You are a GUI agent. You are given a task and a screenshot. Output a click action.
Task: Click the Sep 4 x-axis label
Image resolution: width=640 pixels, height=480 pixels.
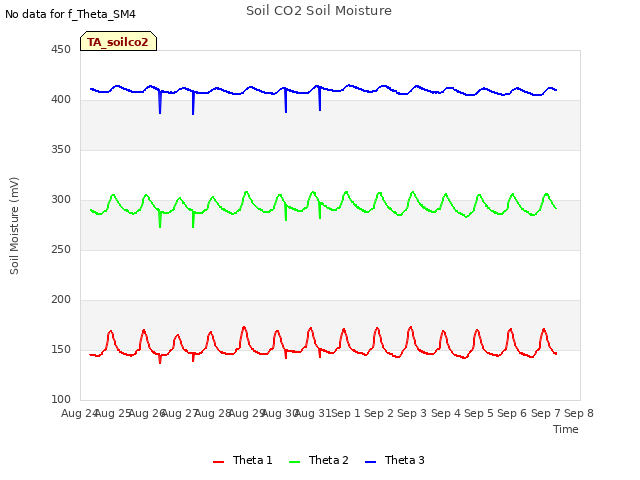click(x=446, y=413)
